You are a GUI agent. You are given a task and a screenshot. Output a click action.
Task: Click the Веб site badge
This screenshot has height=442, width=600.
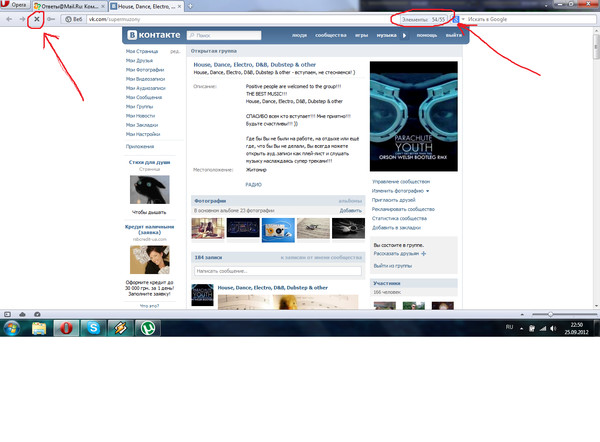(x=73, y=19)
